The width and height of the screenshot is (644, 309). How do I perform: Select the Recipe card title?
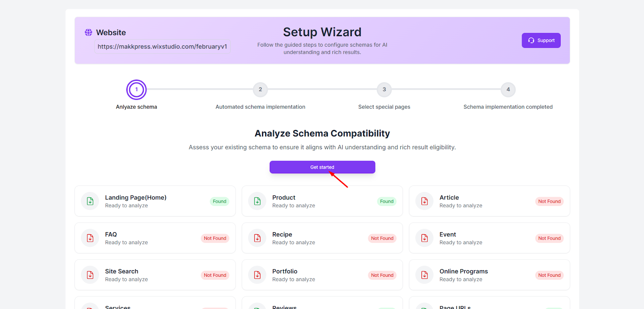click(x=282, y=235)
